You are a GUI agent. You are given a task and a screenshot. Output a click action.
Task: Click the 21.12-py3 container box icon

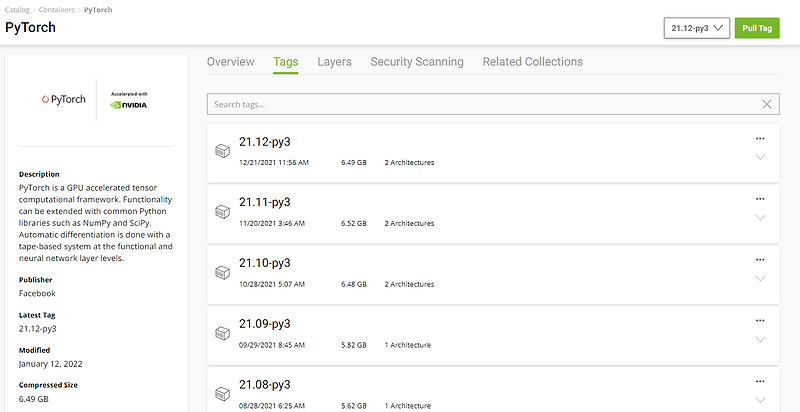(223, 151)
